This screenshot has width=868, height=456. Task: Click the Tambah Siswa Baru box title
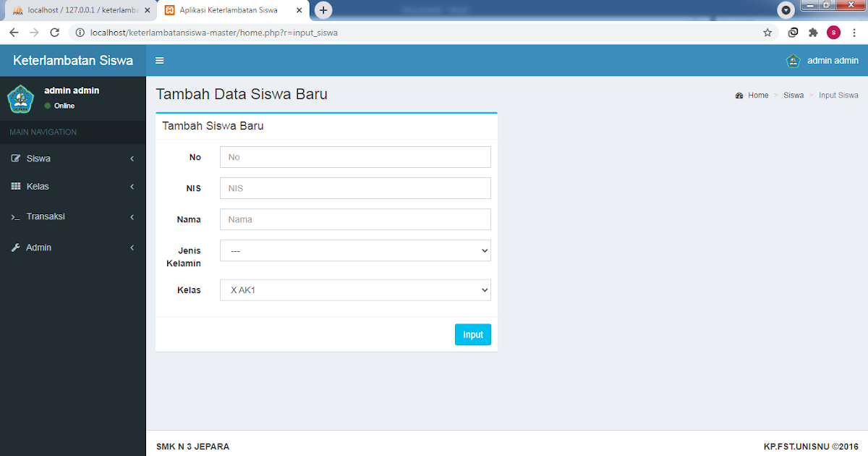tap(213, 125)
